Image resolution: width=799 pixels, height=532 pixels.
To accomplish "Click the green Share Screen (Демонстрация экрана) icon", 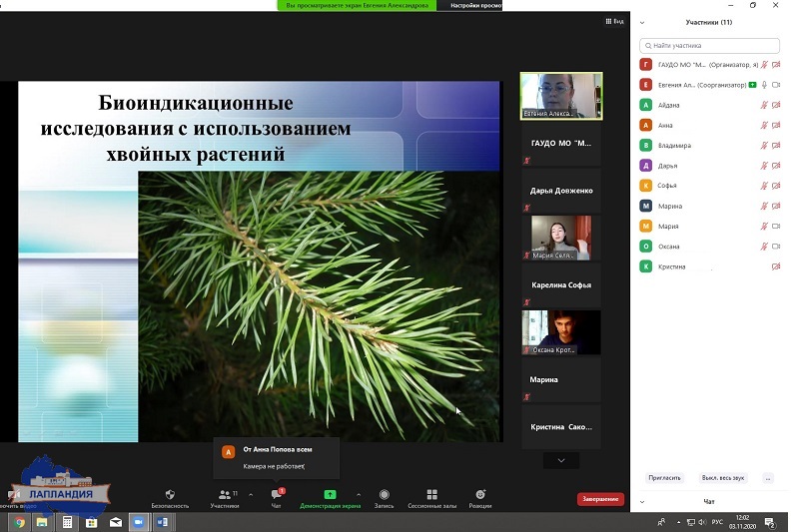I will coord(331,494).
